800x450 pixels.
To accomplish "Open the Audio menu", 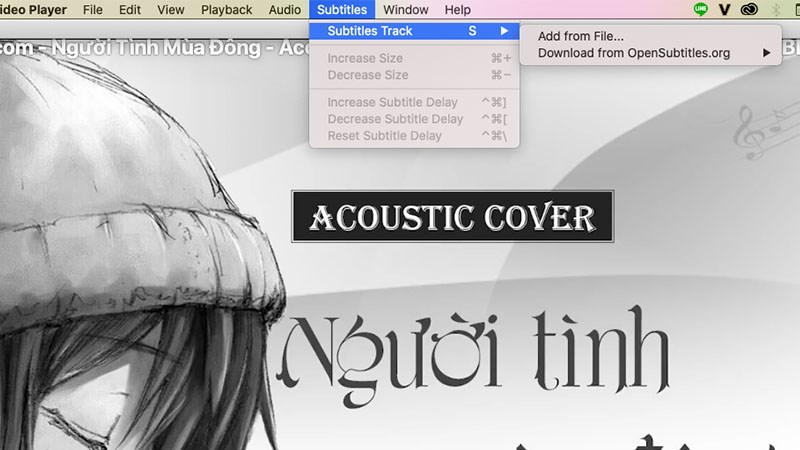I will coord(285,10).
